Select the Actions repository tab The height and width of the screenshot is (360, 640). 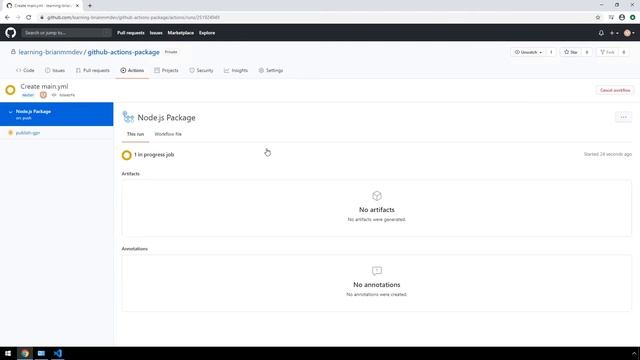pyautogui.click(x=132, y=70)
